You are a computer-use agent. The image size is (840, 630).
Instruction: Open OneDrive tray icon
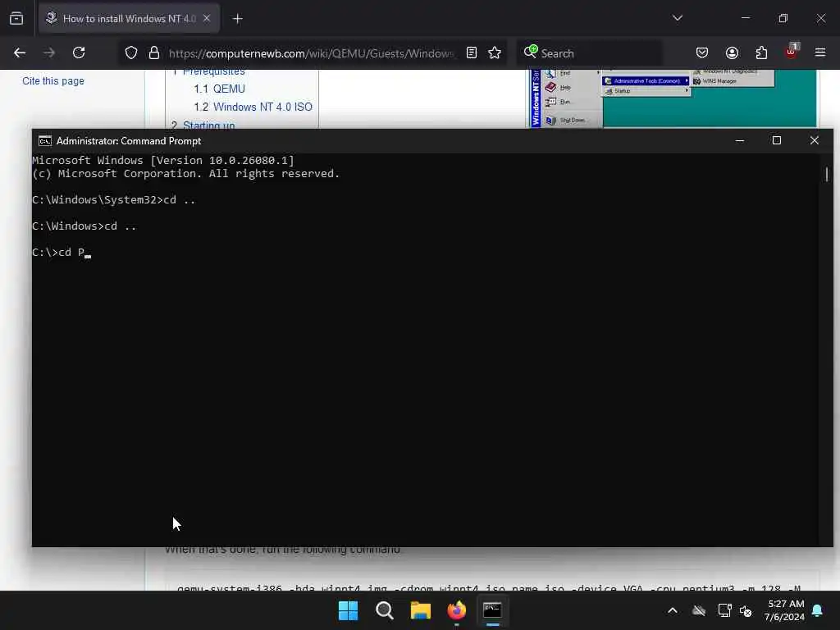pos(699,610)
